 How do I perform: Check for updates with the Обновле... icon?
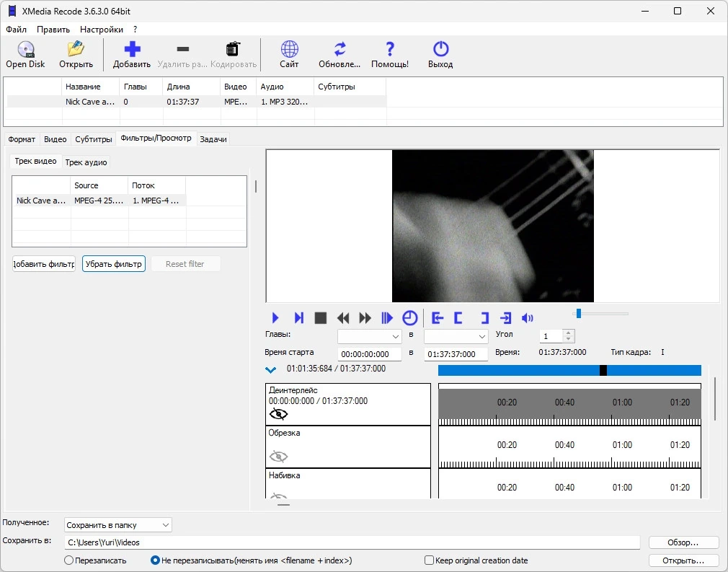coord(340,49)
